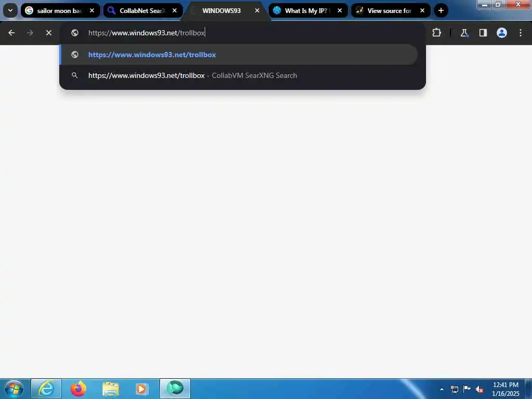Switch to the sailor moon Google tab
The height and width of the screenshot is (399, 532).
click(x=60, y=10)
